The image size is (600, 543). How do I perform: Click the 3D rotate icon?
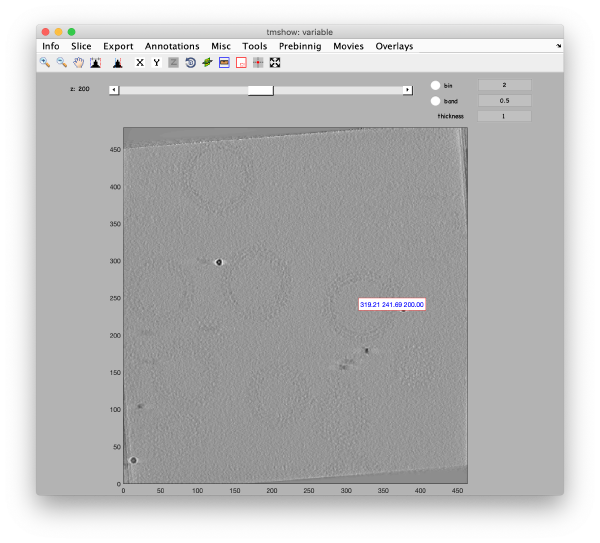[190, 62]
